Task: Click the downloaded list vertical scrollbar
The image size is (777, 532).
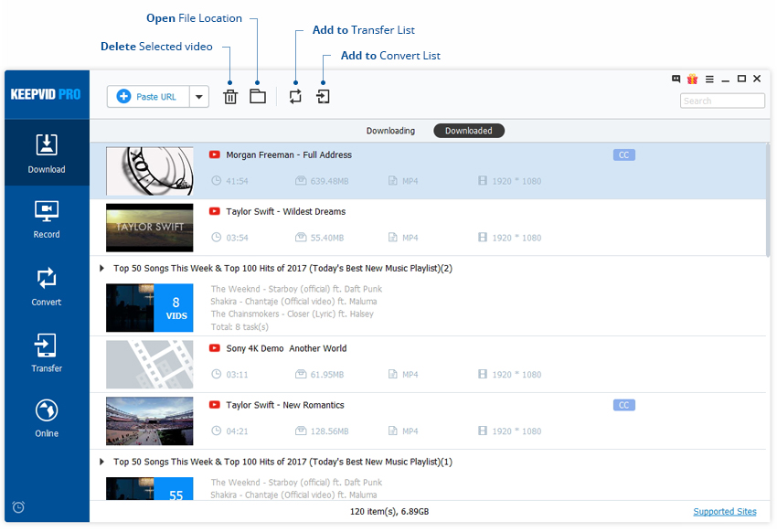Action: 768,200
